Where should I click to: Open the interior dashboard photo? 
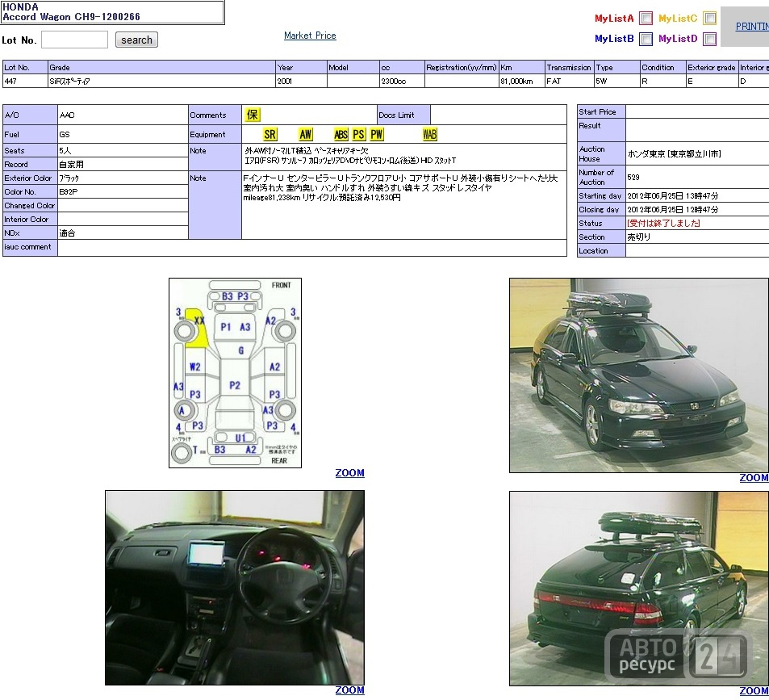coord(235,588)
